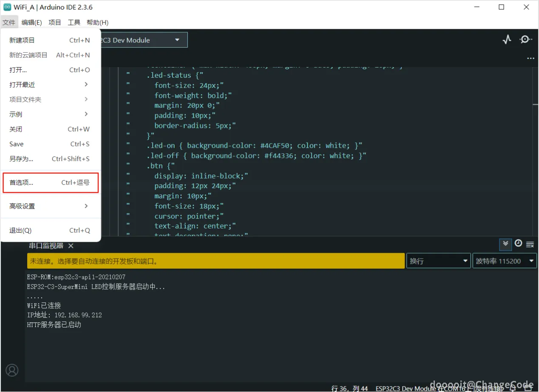Click the 行 36, 列 44 cursor position status
The height and width of the screenshot is (392, 539).
pos(349,388)
